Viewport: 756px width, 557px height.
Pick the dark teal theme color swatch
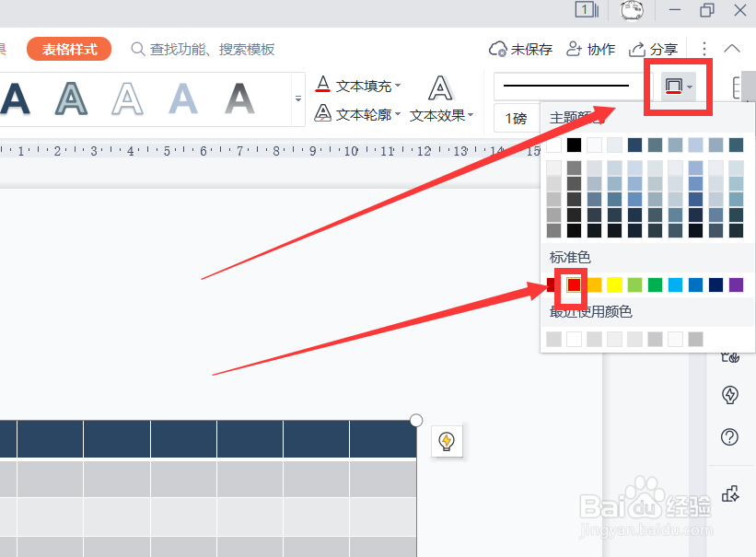click(x=736, y=145)
